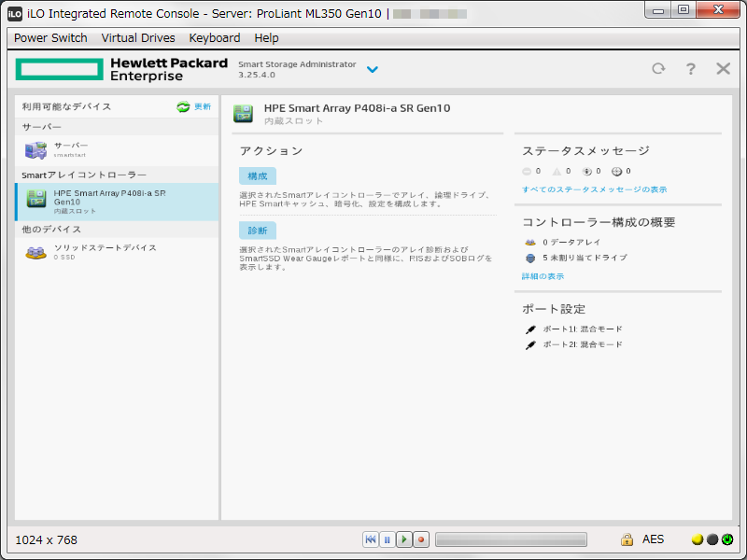The width and height of the screenshot is (747, 560).
Task: Click the 更新 link in device panel
Action: tap(203, 106)
